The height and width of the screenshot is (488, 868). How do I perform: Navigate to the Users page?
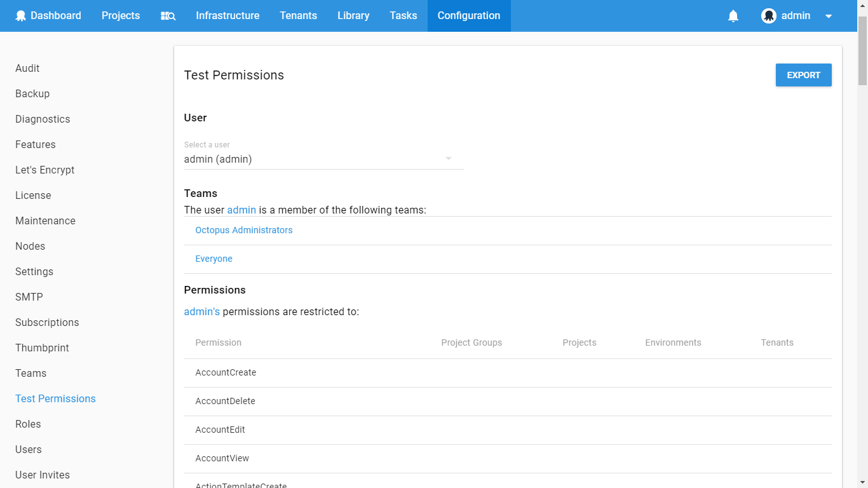pyautogui.click(x=28, y=449)
